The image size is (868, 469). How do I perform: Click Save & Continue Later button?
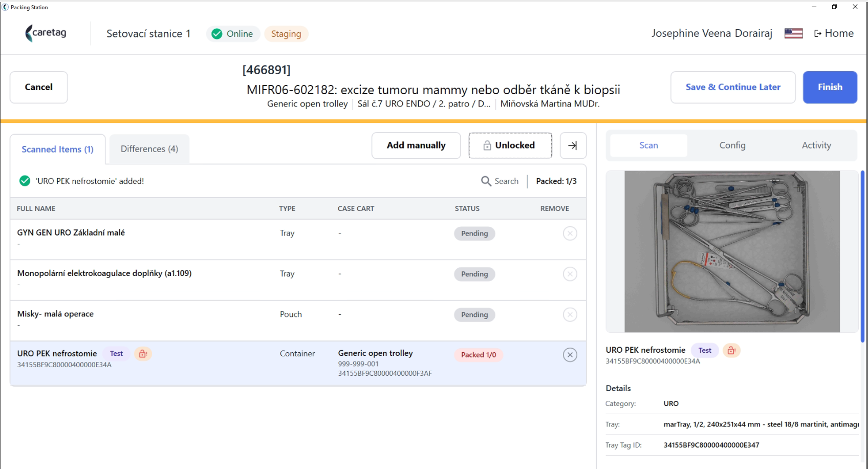[733, 87]
